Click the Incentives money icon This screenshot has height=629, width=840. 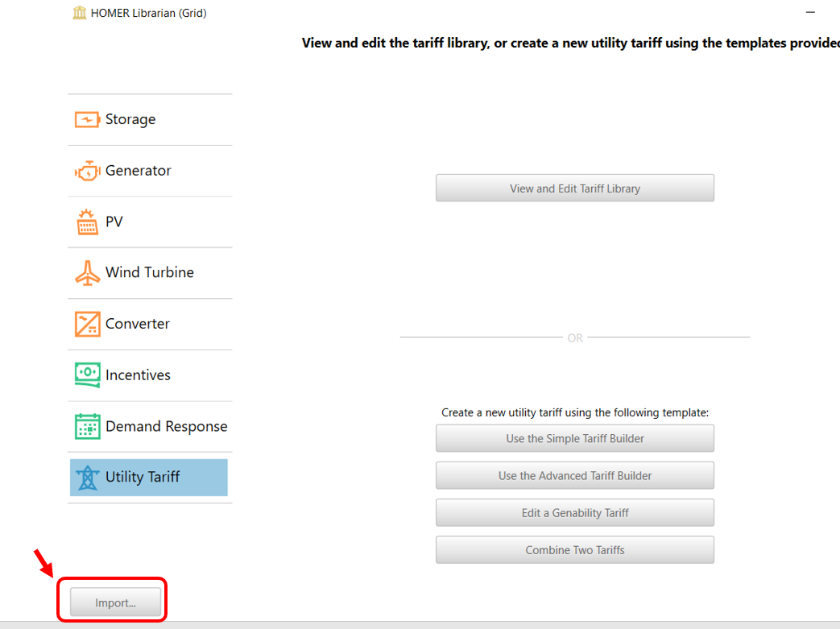(86, 375)
